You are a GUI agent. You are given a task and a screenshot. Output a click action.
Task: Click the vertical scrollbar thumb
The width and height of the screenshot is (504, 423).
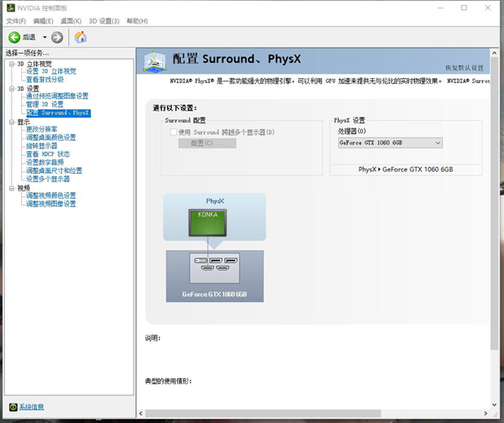tap(495, 204)
